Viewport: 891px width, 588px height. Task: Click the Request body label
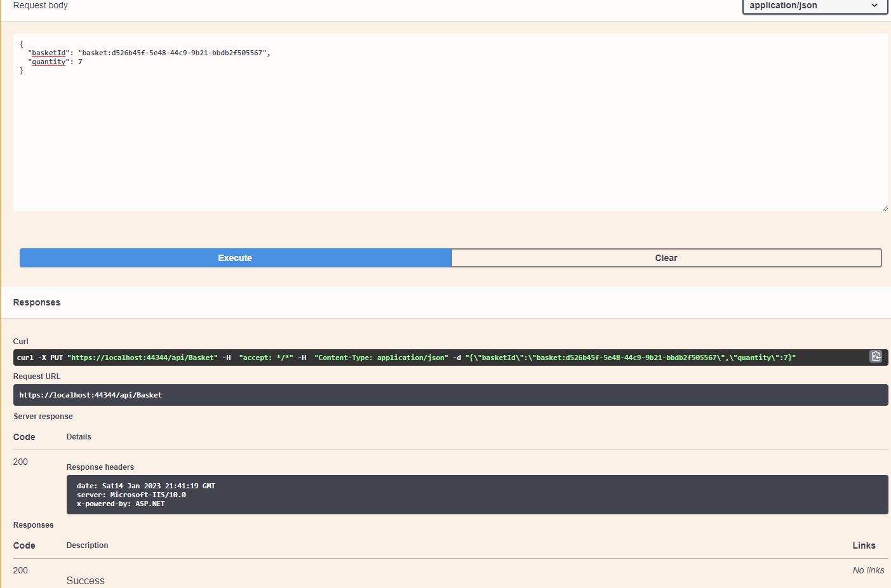pos(40,5)
